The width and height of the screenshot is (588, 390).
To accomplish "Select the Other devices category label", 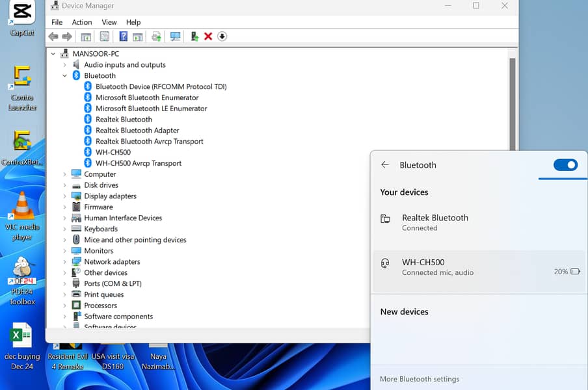I will coord(106,273).
